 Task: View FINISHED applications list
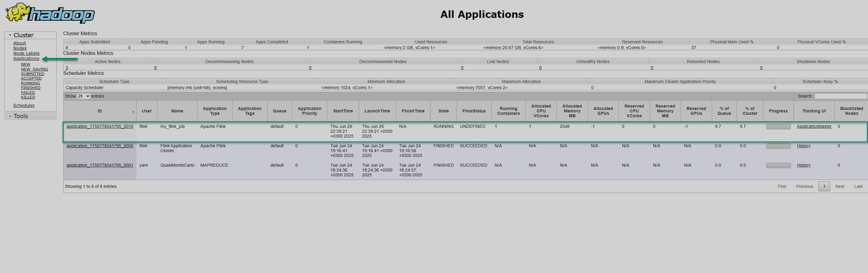pos(31,88)
